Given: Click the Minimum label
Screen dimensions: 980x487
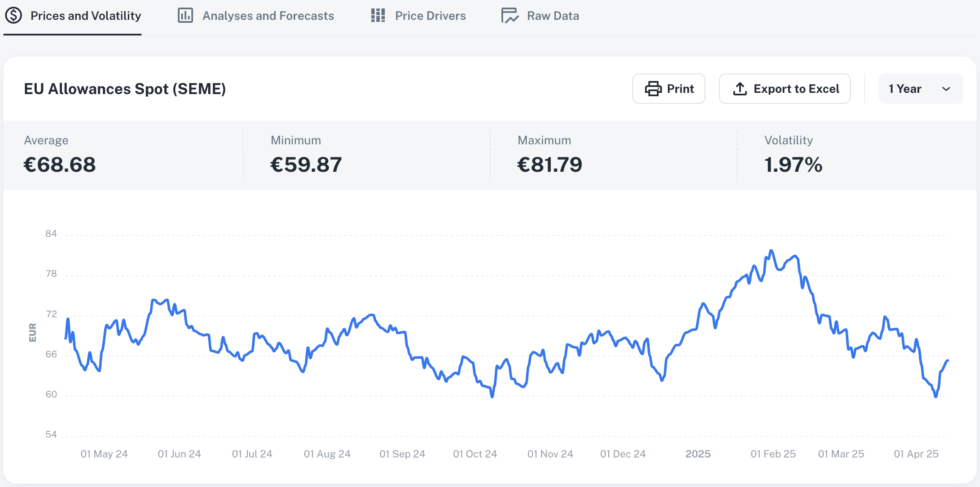Looking at the screenshot, I should coord(296,141).
